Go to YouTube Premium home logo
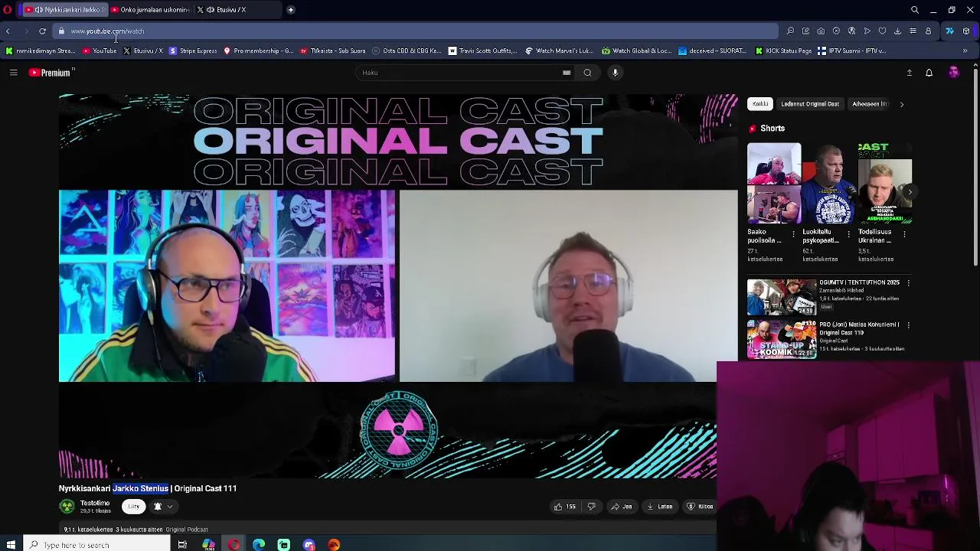 [50, 73]
